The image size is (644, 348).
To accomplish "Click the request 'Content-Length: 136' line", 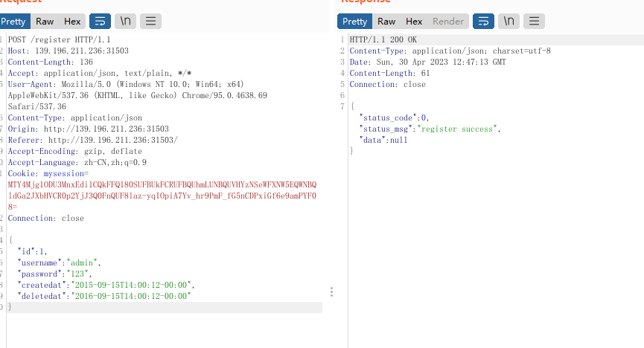I will [51, 62].
